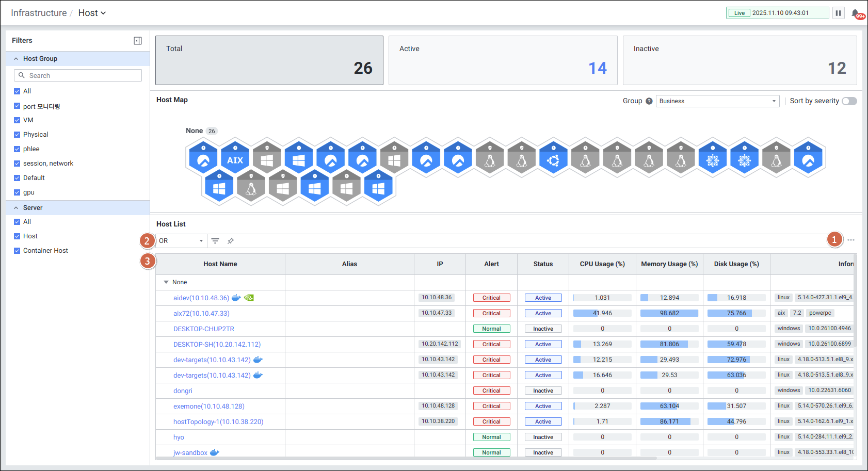
Task: Open the OR condition dropdown
Action: pos(181,241)
